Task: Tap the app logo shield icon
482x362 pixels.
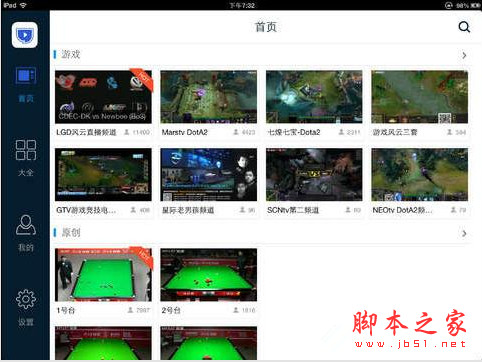Action: click(25, 35)
